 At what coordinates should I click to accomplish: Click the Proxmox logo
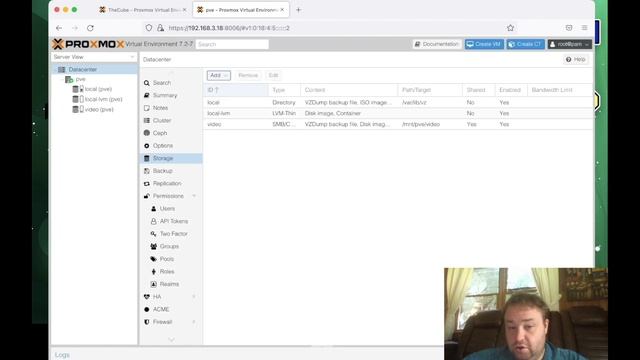88,44
